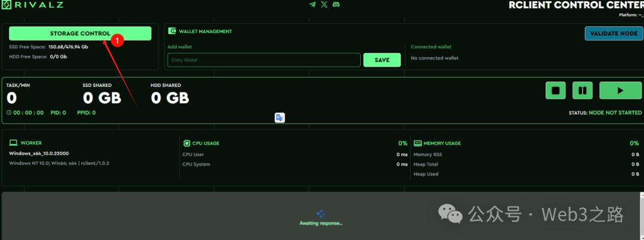Select the HDD Free Space value

click(58, 57)
